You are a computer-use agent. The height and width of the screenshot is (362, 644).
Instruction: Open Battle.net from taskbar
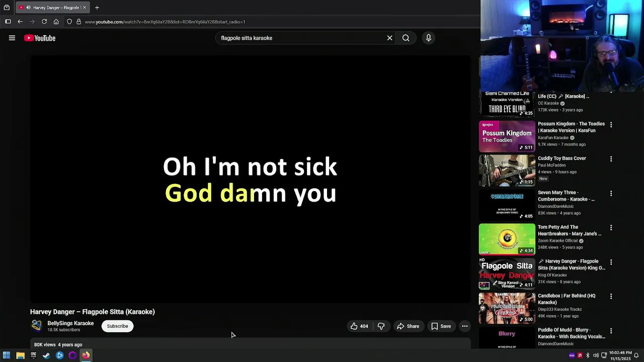tap(59, 355)
